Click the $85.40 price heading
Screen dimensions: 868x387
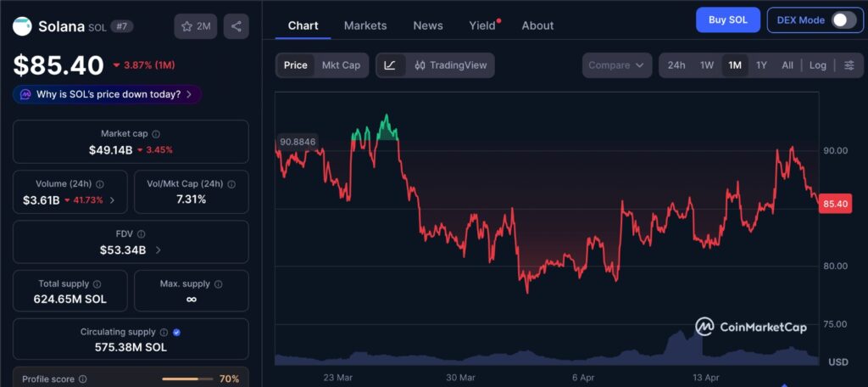pos(58,65)
